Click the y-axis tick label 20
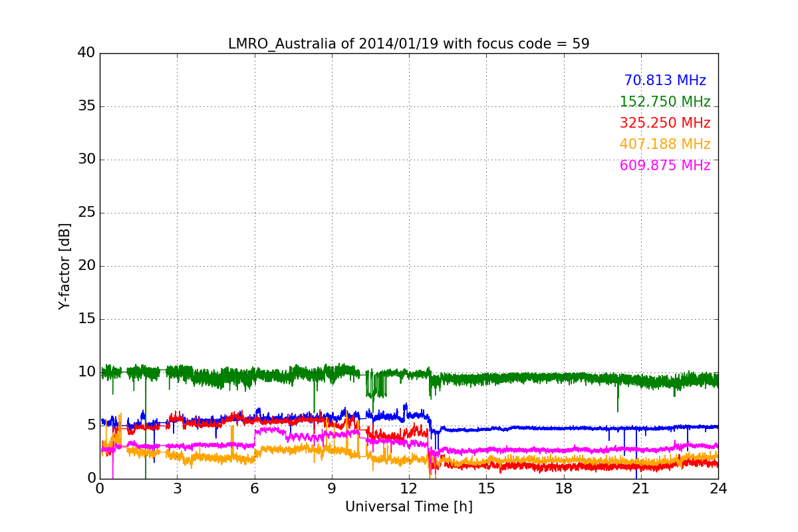Screen dimensions: 798x532 tap(86, 265)
